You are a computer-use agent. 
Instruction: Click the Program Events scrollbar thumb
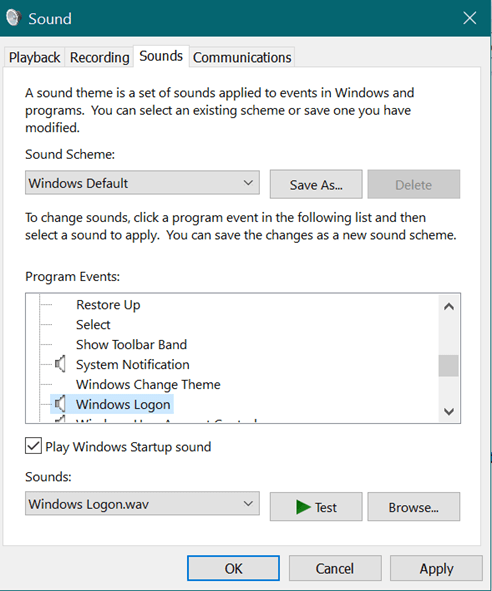449,365
